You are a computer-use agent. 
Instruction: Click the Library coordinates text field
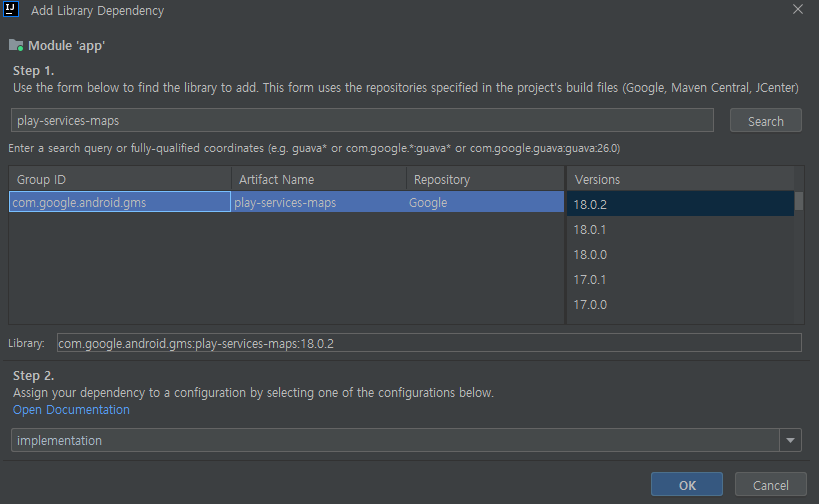(429, 343)
